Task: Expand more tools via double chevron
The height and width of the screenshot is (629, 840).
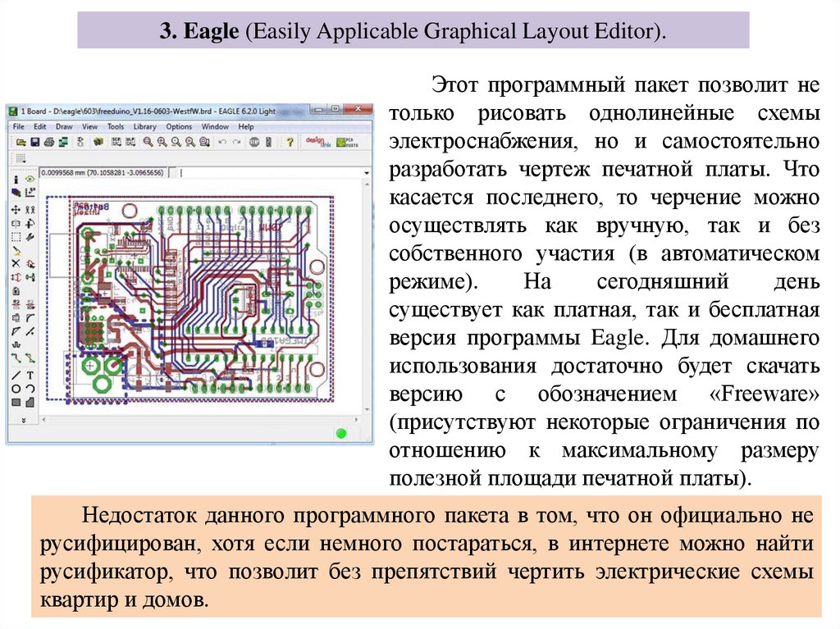Action: [x=23, y=421]
